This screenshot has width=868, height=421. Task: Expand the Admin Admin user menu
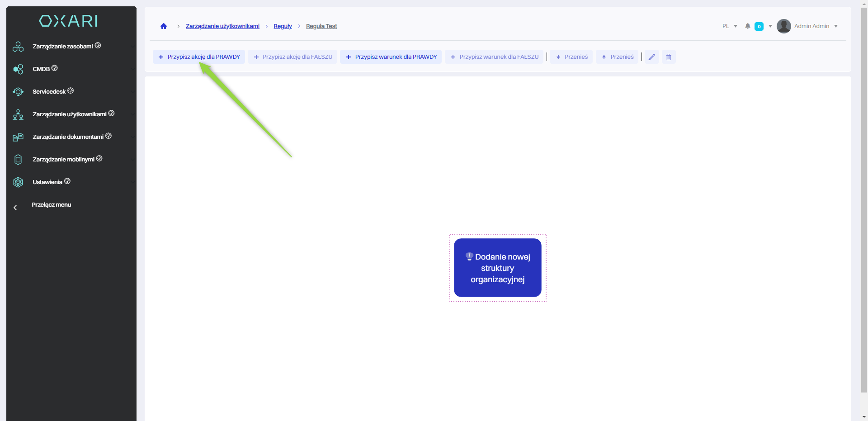(x=836, y=26)
